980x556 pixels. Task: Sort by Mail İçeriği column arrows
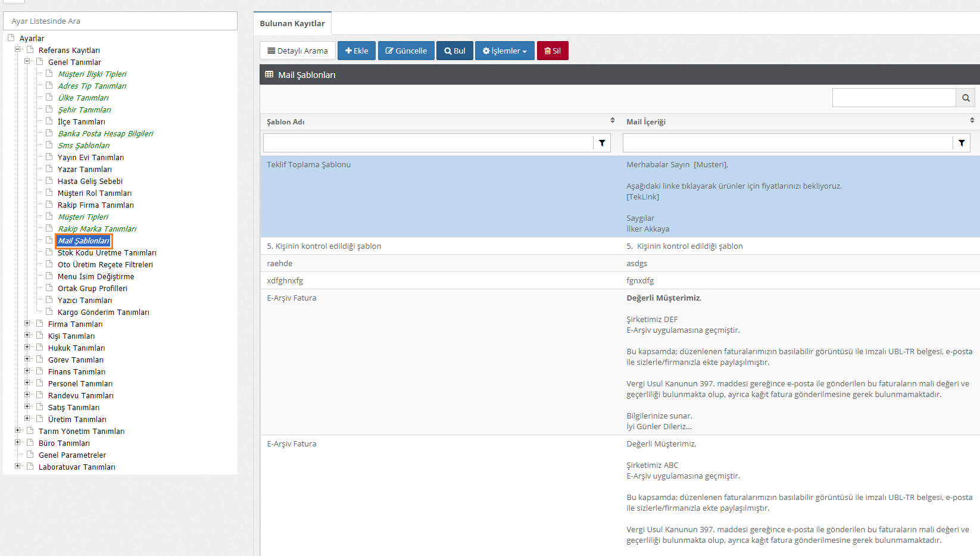point(972,121)
